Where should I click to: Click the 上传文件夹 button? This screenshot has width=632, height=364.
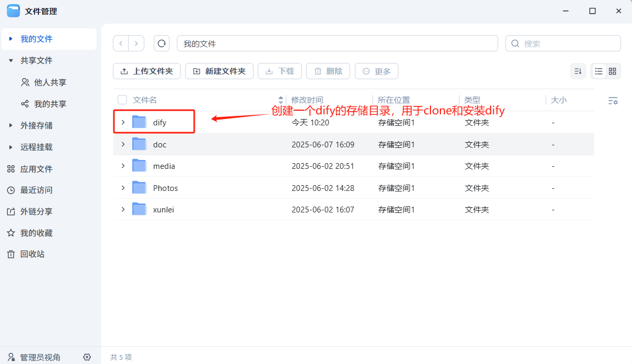click(146, 71)
